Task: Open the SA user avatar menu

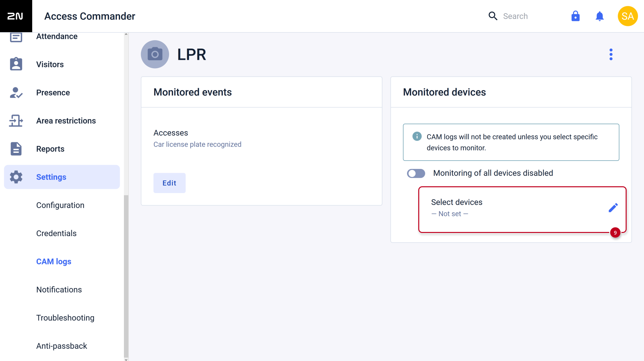Action: click(x=628, y=16)
